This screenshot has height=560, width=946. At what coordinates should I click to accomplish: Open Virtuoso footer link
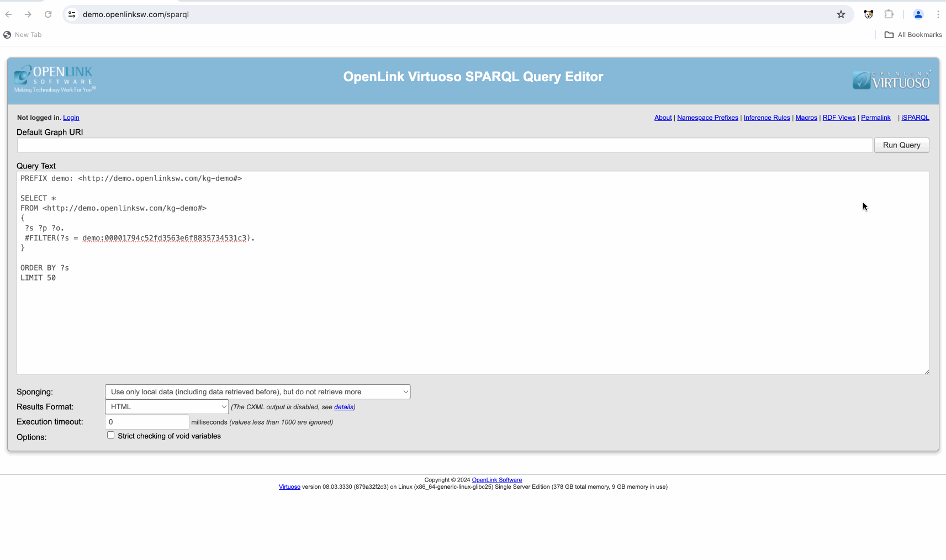point(289,487)
